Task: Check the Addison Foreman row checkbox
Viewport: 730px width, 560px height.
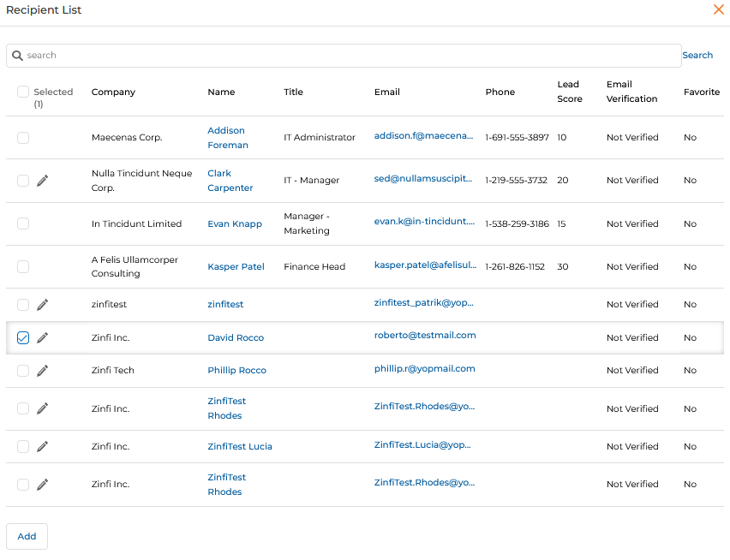Action: 23,138
